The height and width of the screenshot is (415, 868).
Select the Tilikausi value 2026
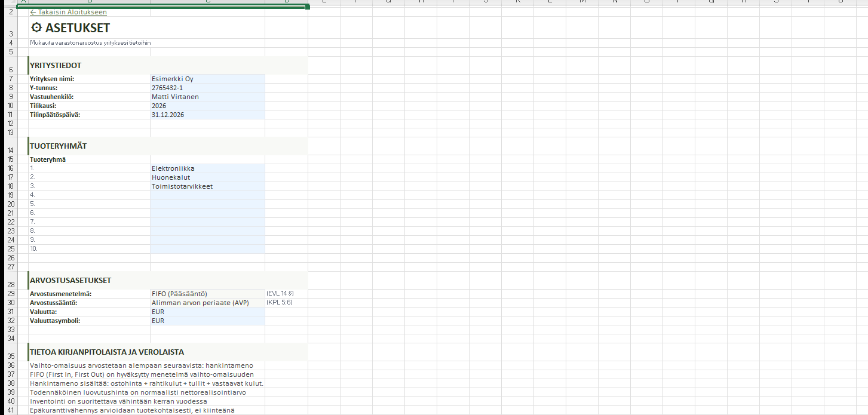207,106
